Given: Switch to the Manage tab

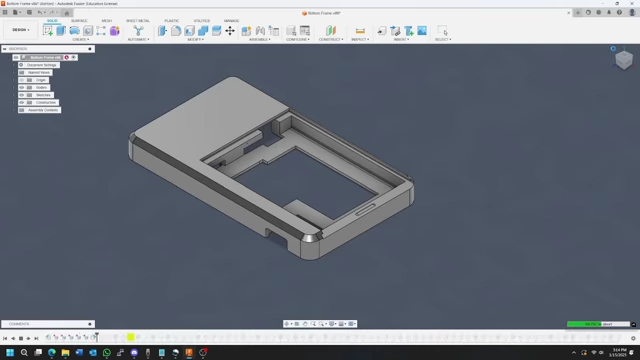Looking at the screenshot, I should pyautogui.click(x=231, y=21).
